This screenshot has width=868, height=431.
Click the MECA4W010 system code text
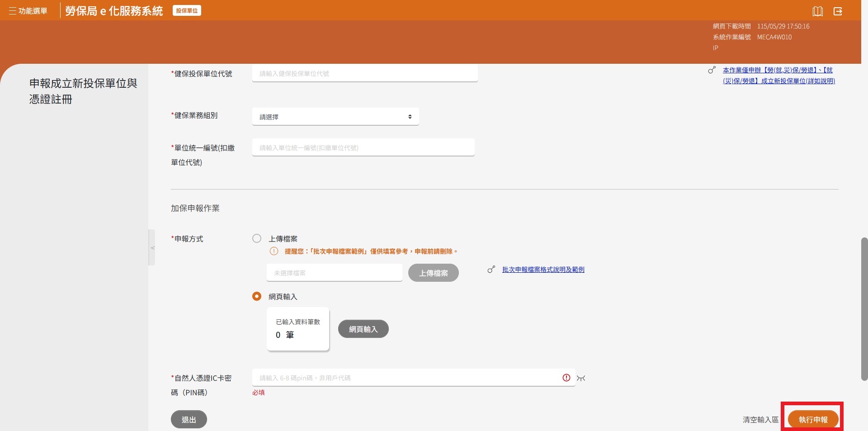coord(774,37)
